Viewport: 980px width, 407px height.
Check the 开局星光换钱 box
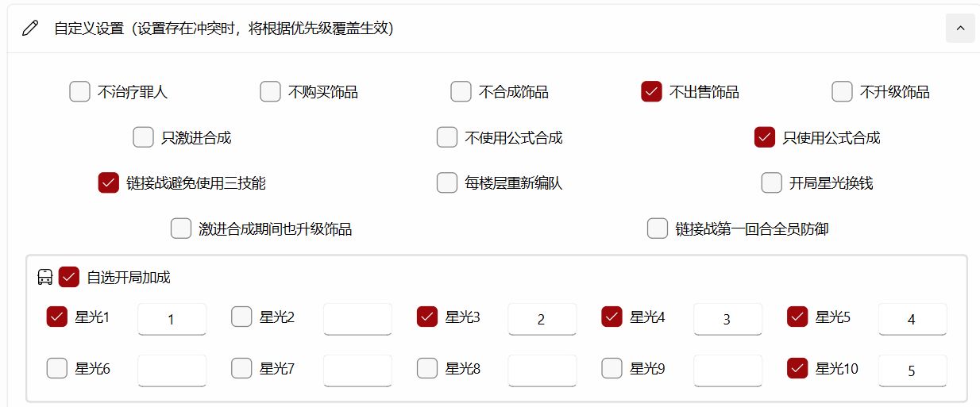point(771,182)
